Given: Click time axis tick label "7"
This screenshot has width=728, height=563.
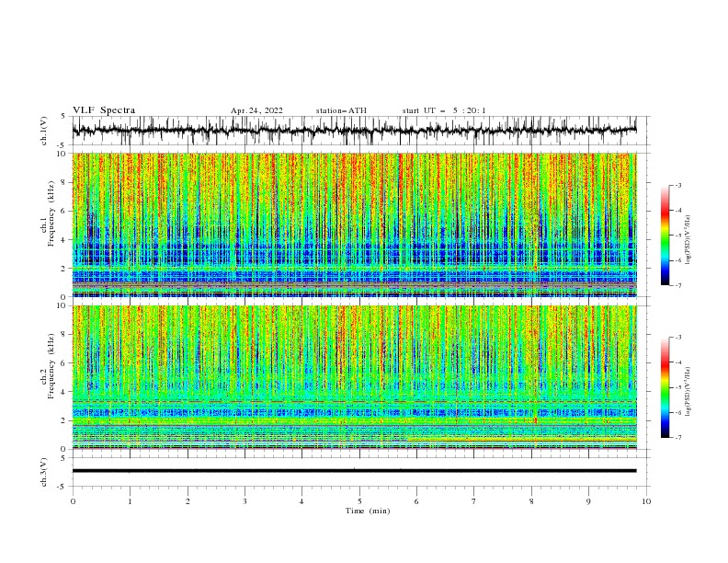Looking at the screenshot, I should (474, 501).
